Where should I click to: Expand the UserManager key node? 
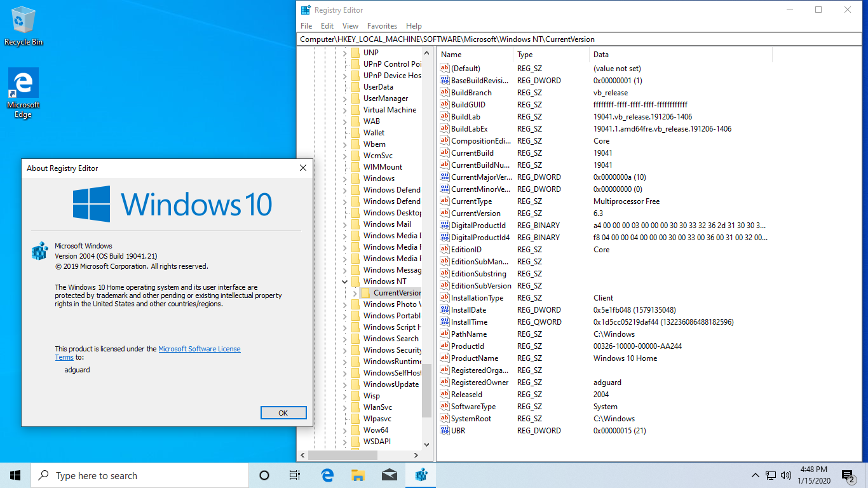point(345,98)
